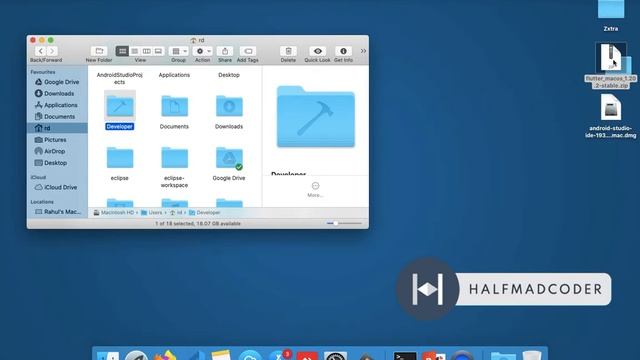The image size is (640, 360).
Task: Open Desktop in sidebar
Action: [x=57, y=162]
